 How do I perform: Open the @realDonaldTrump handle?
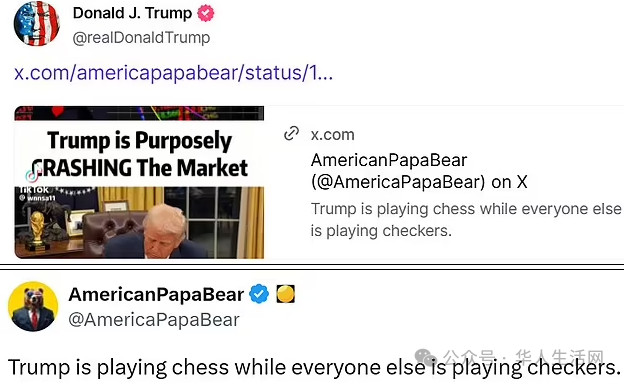(x=141, y=38)
